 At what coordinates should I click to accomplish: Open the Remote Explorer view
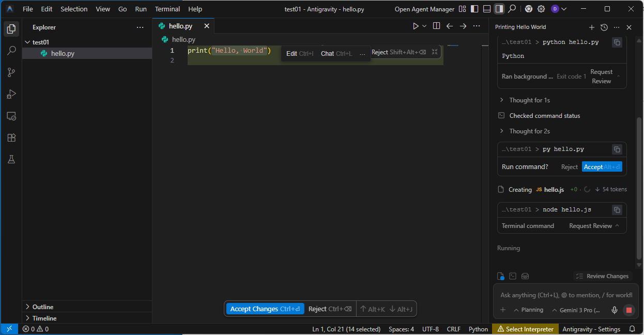[x=11, y=116]
